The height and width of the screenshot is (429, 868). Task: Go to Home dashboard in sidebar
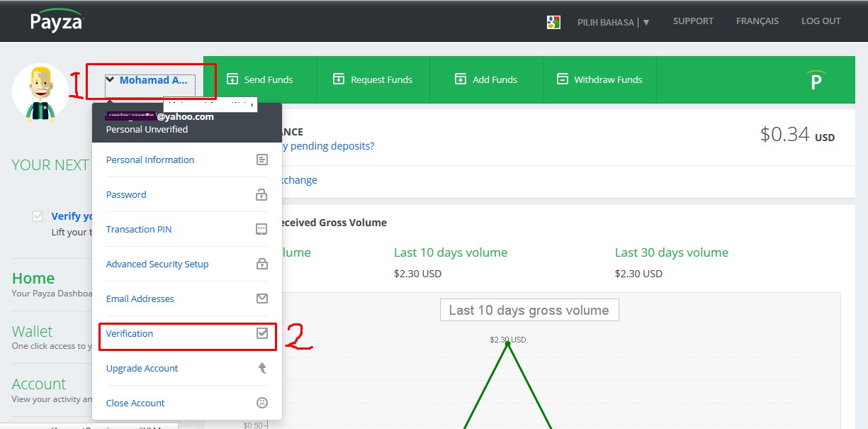(x=33, y=278)
